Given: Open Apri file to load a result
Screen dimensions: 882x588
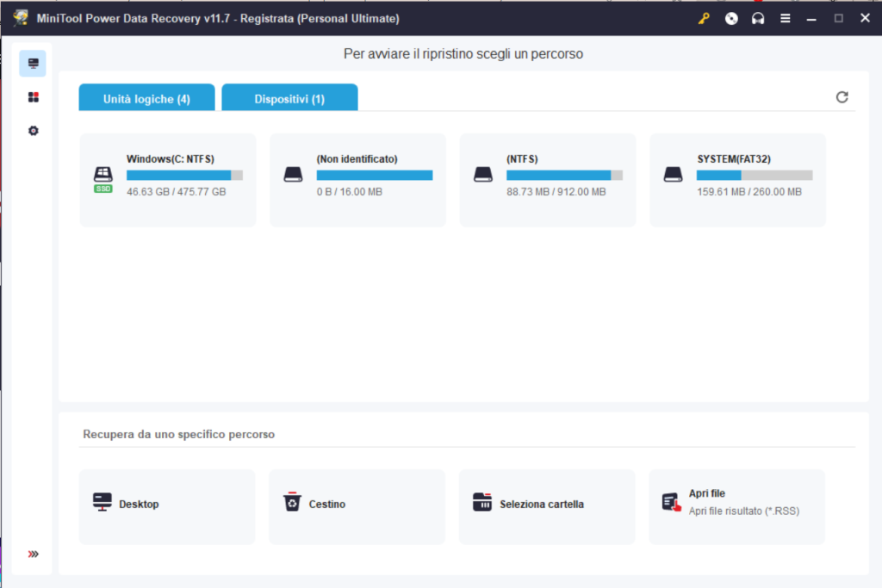Looking at the screenshot, I should click(x=737, y=506).
